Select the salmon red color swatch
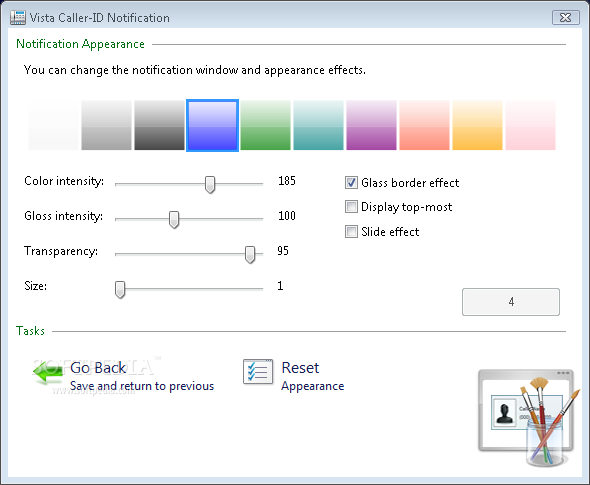 pyautogui.click(x=424, y=125)
